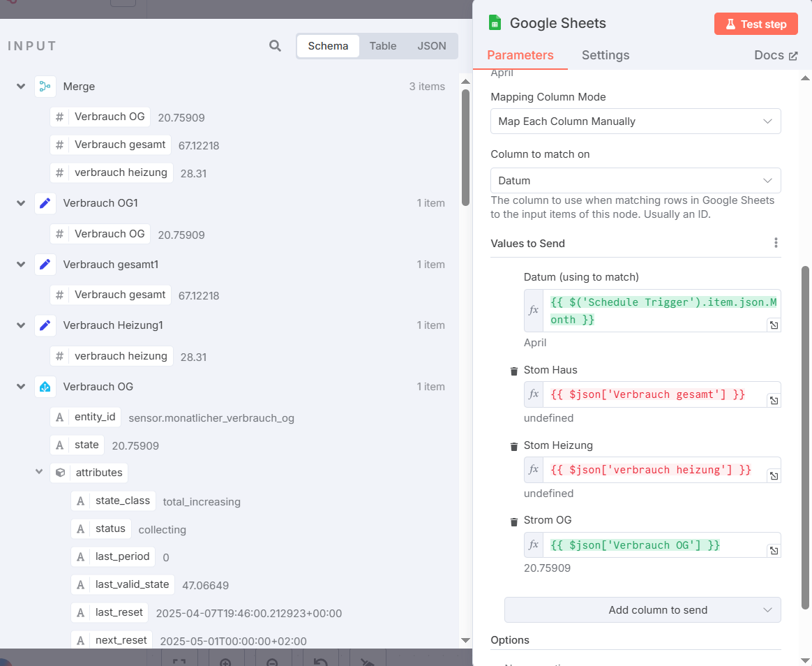Click verbrauch heizung field under Merge
This screenshot has height=666, width=812.
112,173
